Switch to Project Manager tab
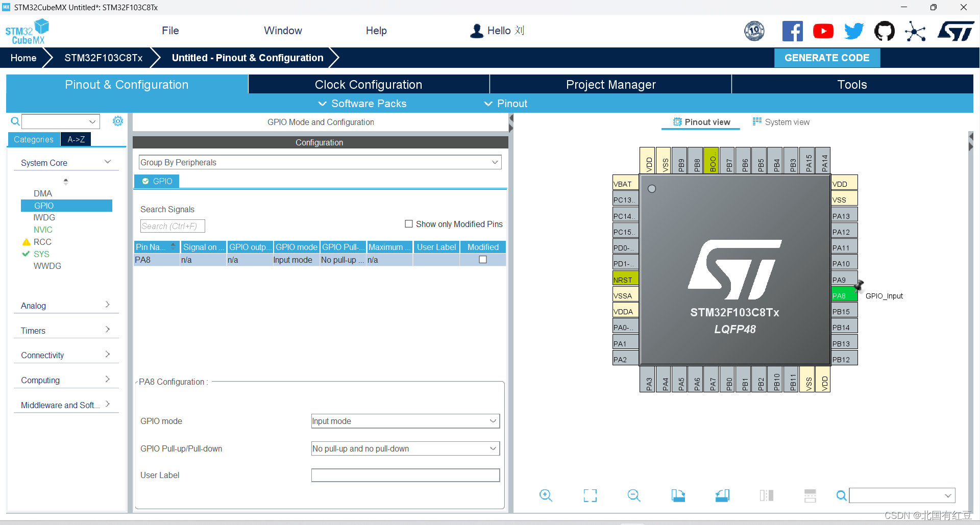Image resolution: width=980 pixels, height=525 pixels. [x=610, y=84]
